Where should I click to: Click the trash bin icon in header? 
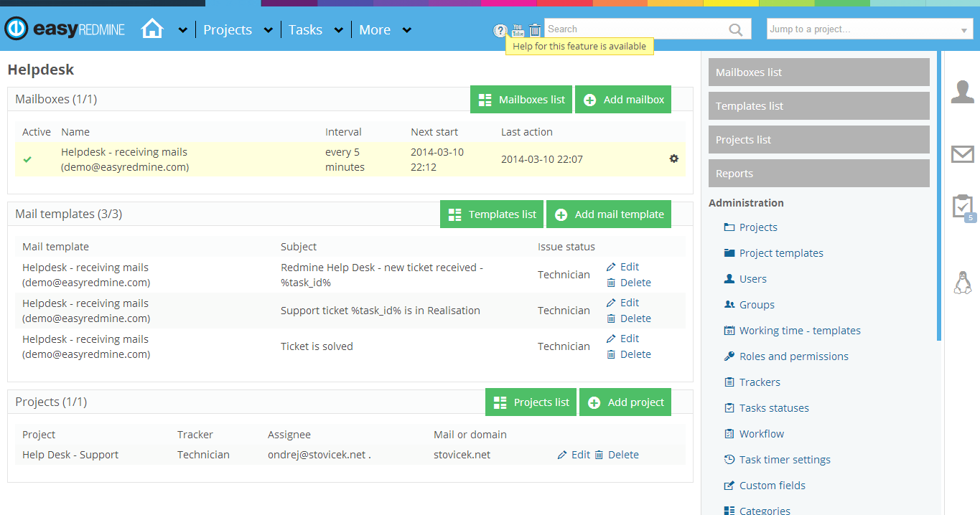pos(535,29)
